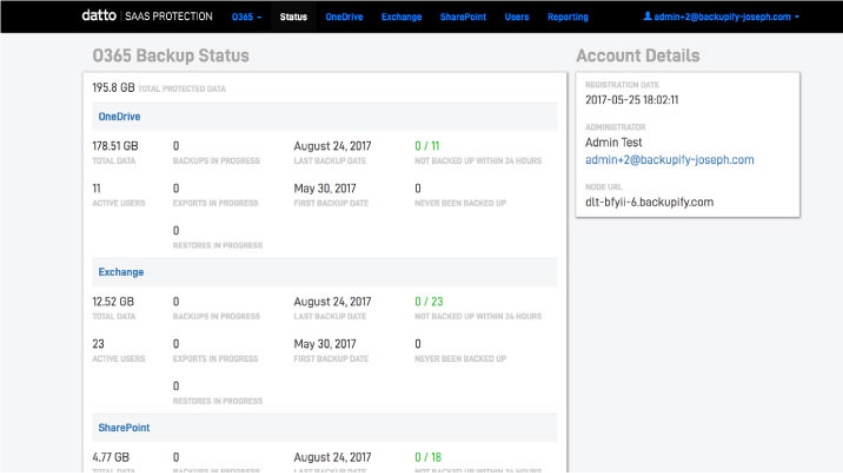The image size is (843, 473).
Task: Select the node URL dlt-bfyii-6.backupify.com
Action: tap(649, 202)
